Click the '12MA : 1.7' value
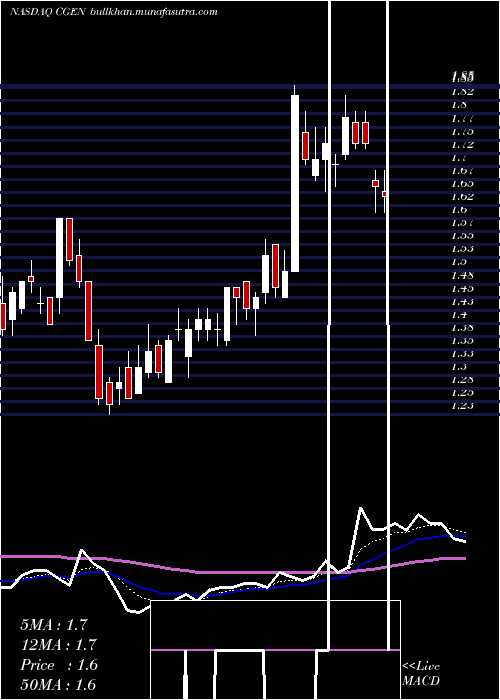This screenshot has width=500, height=700. (58, 645)
